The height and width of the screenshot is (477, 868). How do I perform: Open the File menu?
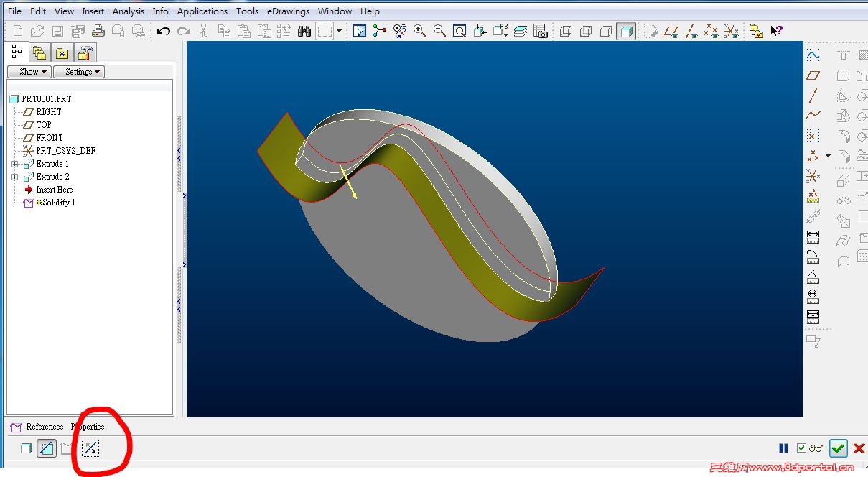(14, 11)
